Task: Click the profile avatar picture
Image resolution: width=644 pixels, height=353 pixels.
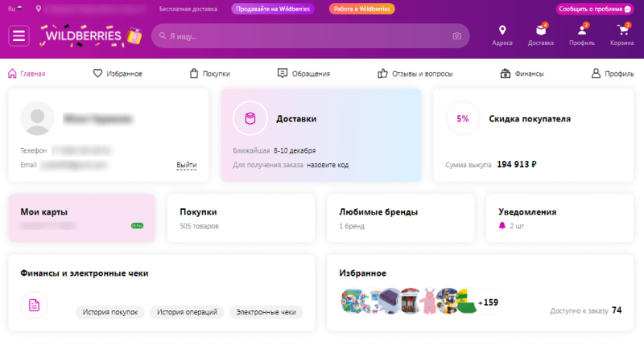Action: point(37,118)
